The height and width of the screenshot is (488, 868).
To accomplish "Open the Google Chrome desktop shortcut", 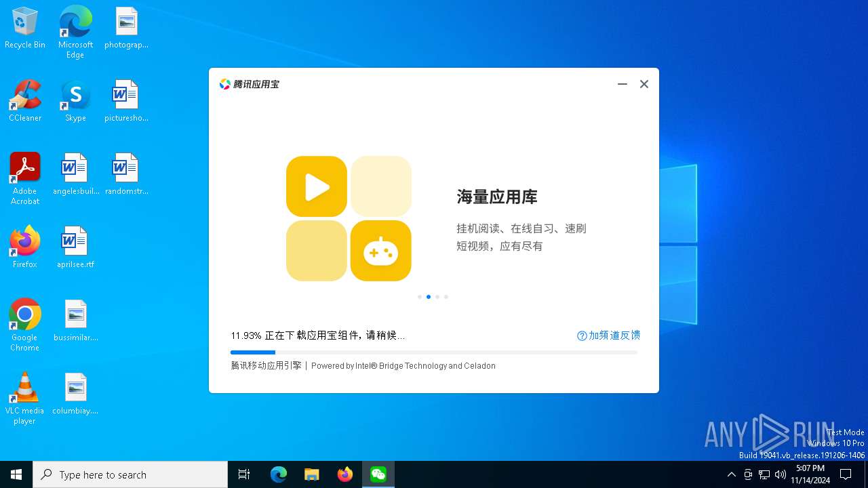I will (25, 325).
